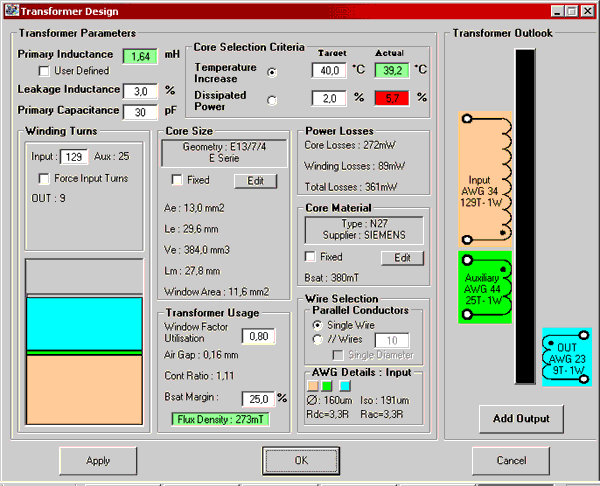Toggle the Single Diameter checkbox

[338, 355]
